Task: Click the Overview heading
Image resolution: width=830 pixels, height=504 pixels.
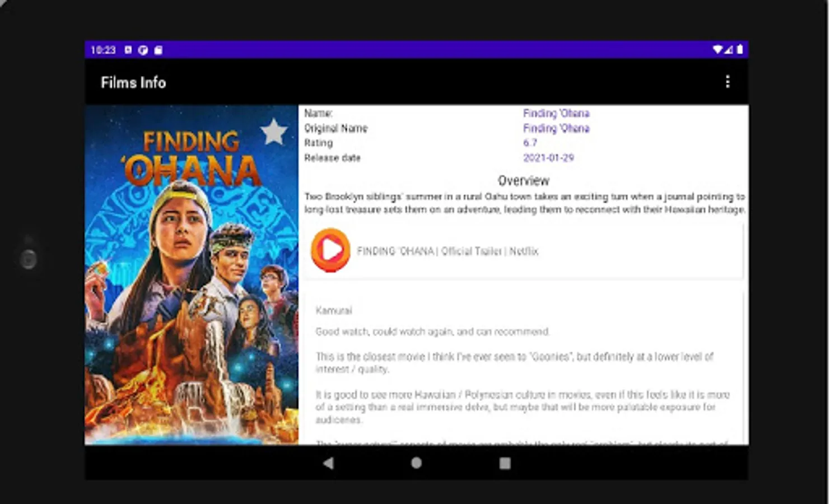Action: tap(524, 180)
